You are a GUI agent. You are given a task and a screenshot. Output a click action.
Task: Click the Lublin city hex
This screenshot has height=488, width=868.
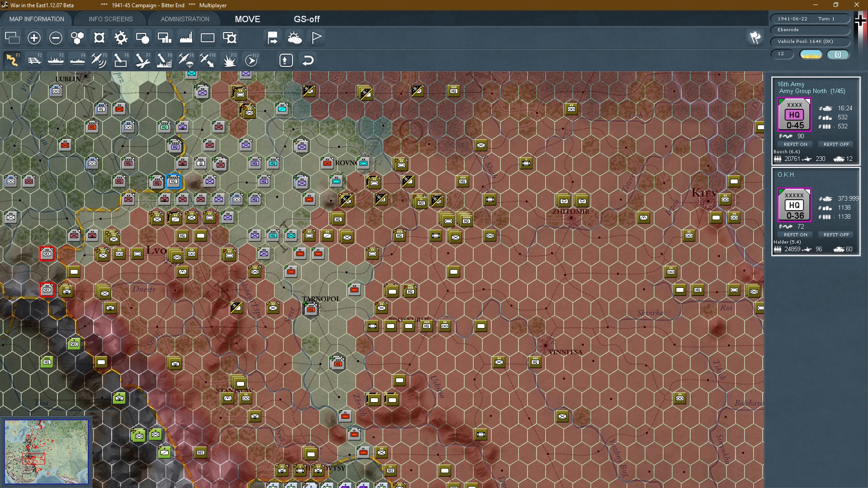pyautogui.click(x=86, y=76)
